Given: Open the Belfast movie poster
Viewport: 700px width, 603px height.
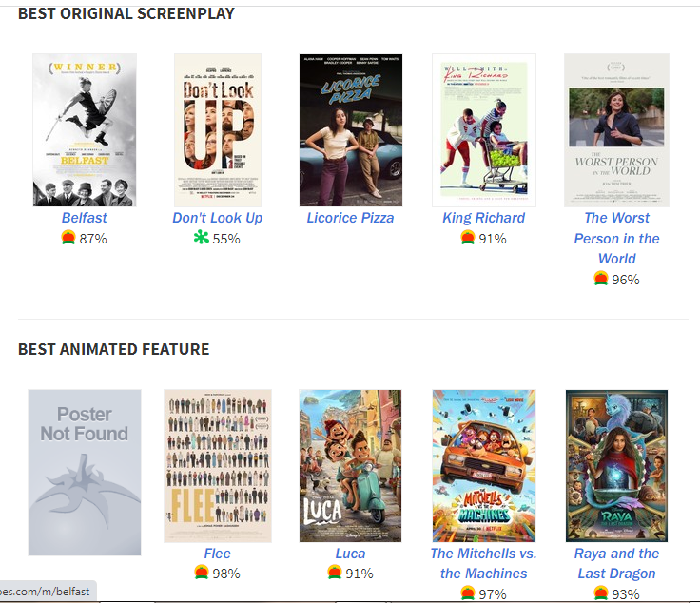Looking at the screenshot, I should click(85, 130).
